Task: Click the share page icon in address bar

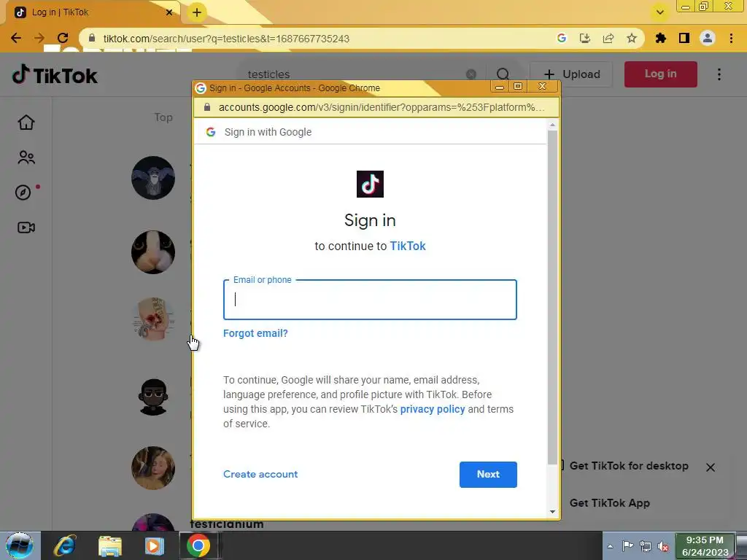Action: tap(608, 38)
